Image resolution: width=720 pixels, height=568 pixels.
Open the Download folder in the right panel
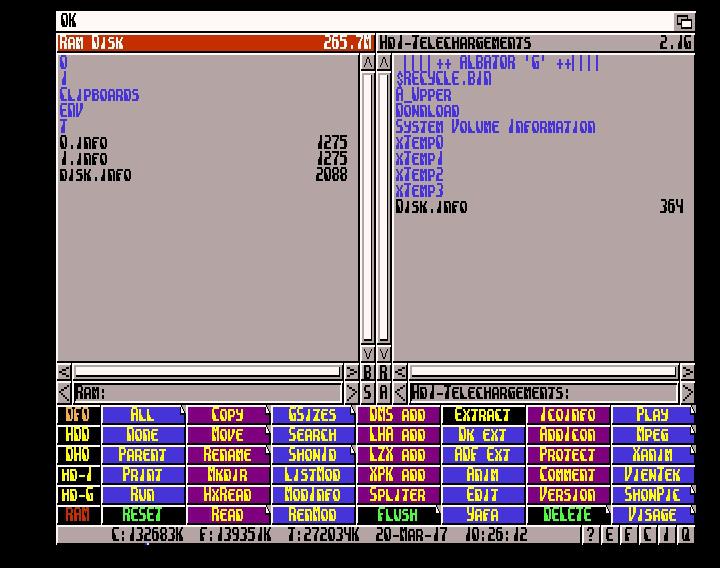(x=427, y=111)
